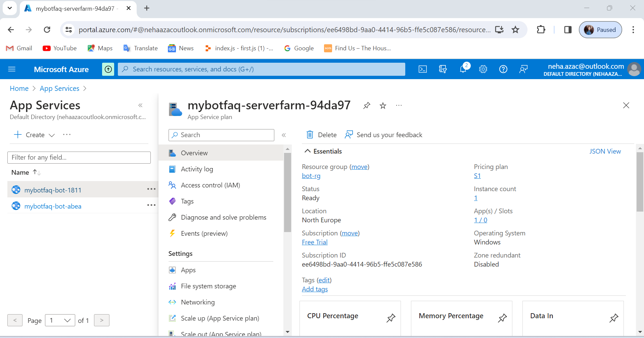The width and height of the screenshot is (644, 338).
Task: Open the more options ellipsis beside resource title
Action: coord(399,106)
